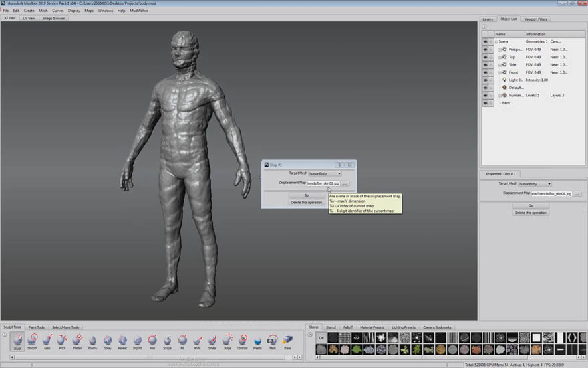Select the Sculpt tool

(x=17, y=341)
